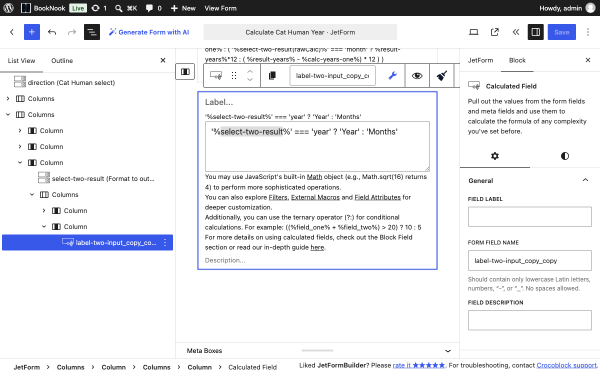Open the Field Attributes link
600x375 pixels.
click(377, 197)
